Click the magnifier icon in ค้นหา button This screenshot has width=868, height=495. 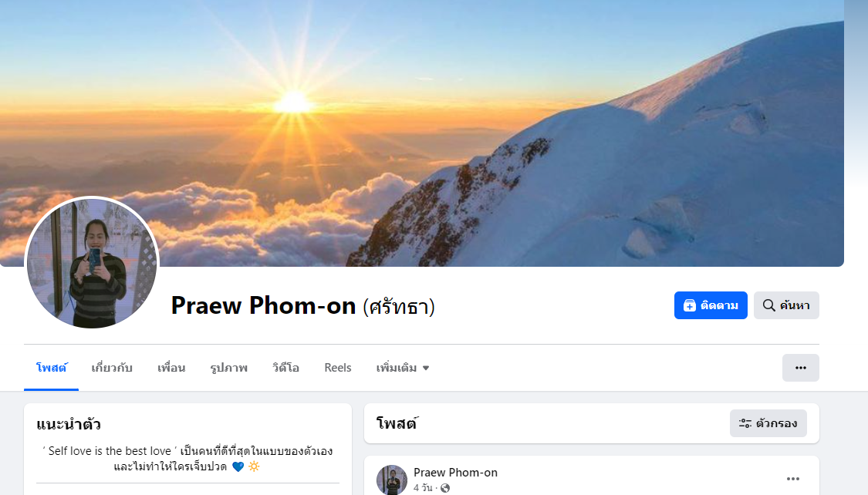(x=769, y=305)
